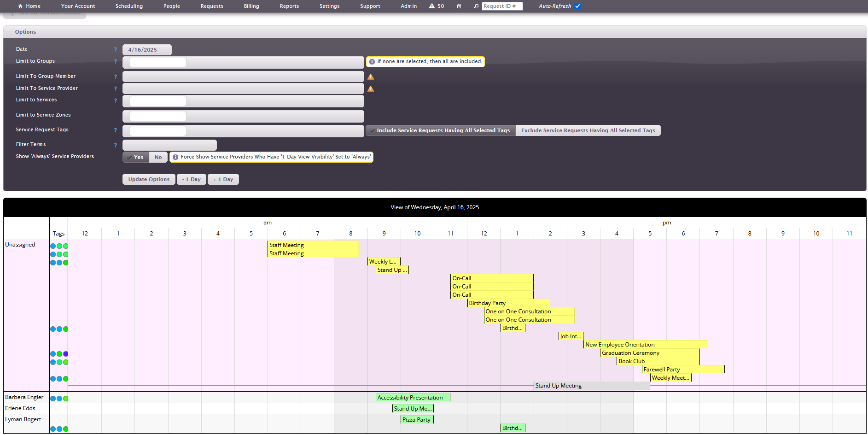This screenshot has height=435, width=868.
Task: Click the Update Options button
Action: coord(149,179)
